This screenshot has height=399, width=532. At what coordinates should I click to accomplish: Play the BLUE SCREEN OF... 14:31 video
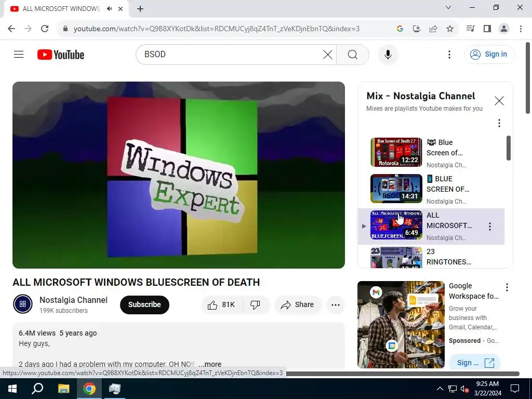396,188
